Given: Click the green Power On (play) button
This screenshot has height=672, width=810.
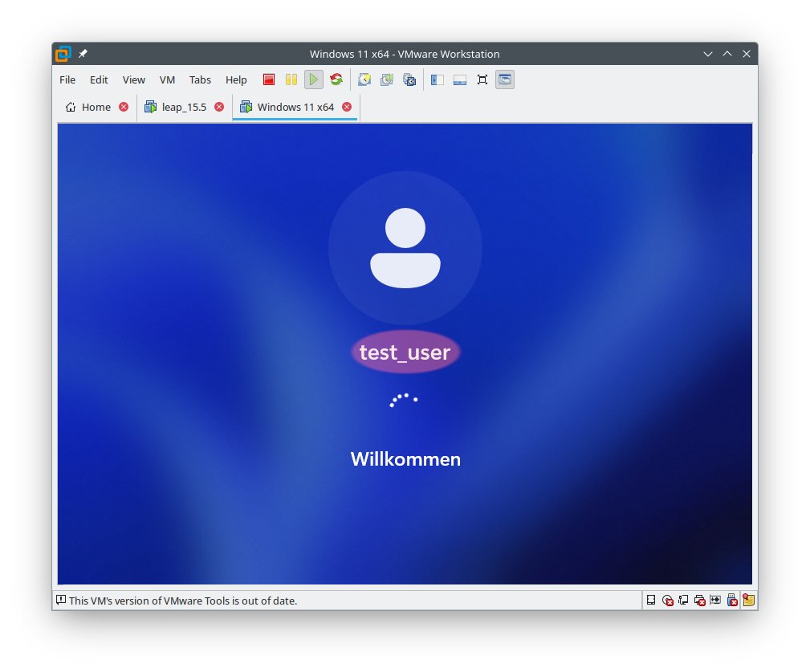Looking at the screenshot, I should 314,79.
